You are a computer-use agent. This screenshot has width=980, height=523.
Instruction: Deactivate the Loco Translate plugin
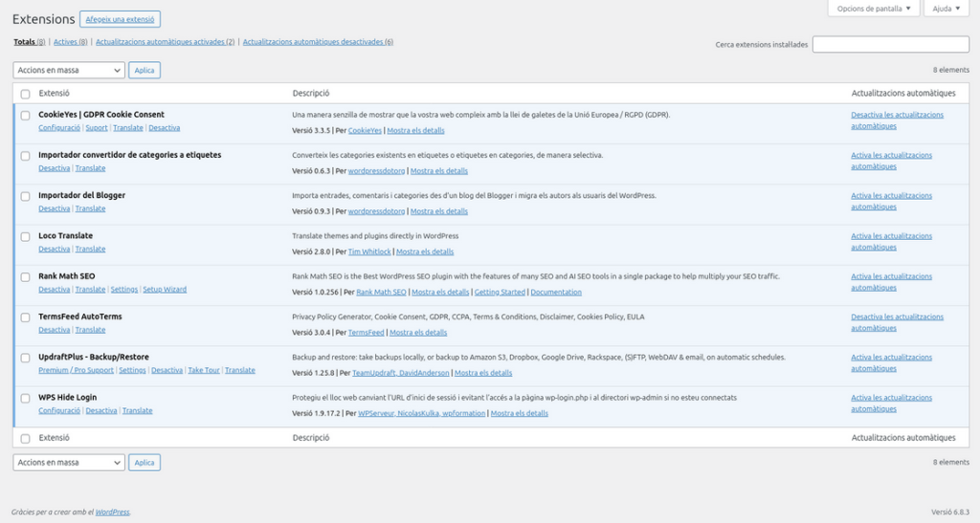[54, 250]
